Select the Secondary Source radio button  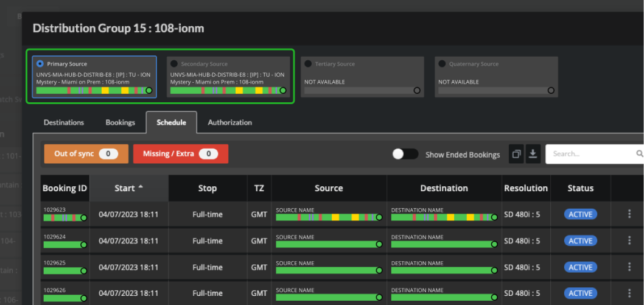174,64
